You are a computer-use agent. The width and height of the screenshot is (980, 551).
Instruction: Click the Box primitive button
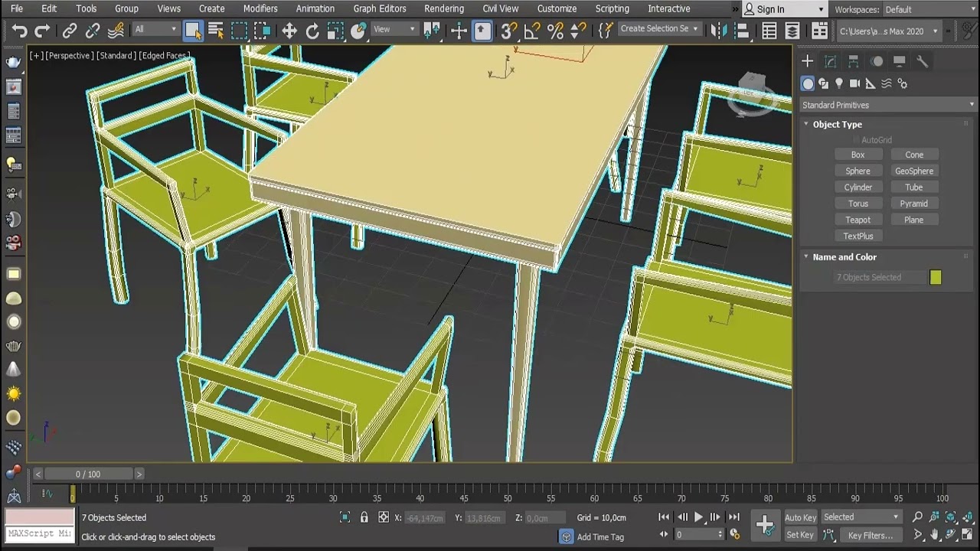[x=857, y=155]
